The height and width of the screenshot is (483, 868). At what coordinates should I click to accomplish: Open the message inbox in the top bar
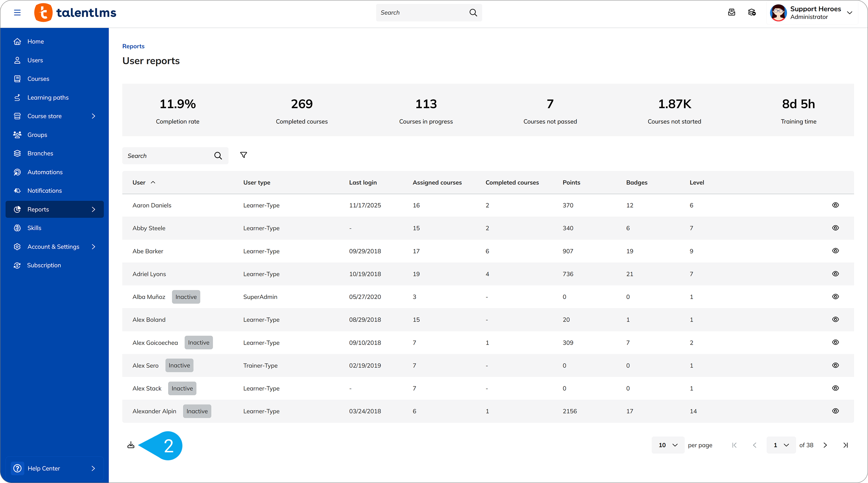[x=732, y=12]
